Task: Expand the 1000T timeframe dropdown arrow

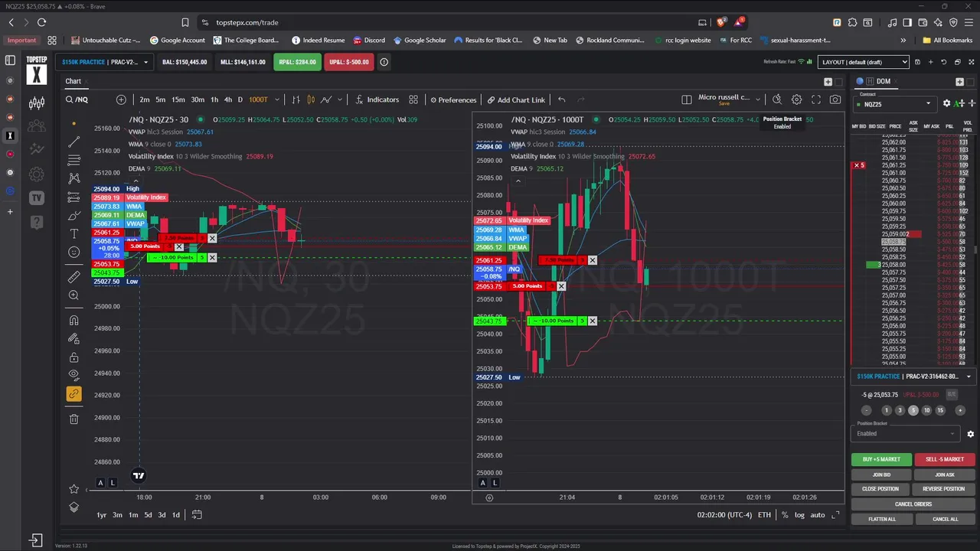Action: coord(276,99)
